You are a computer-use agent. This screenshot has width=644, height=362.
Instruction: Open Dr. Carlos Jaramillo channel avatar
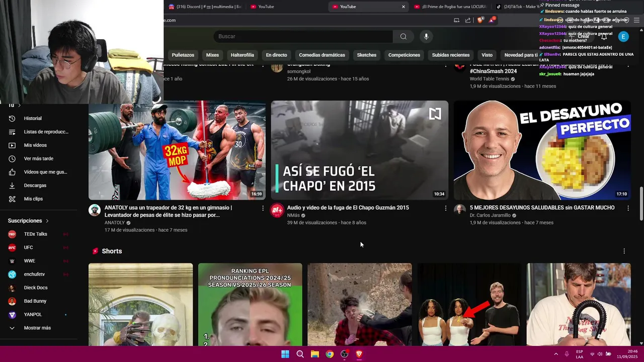point(460,210)
